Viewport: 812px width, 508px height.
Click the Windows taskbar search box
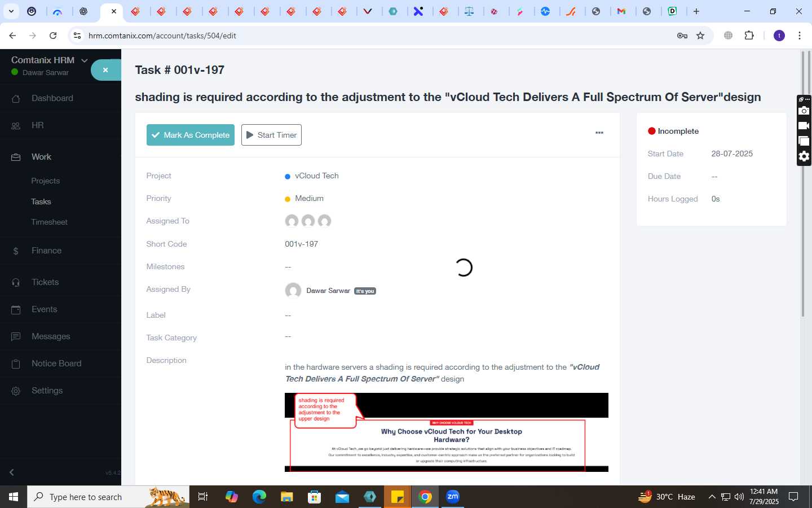point(108,497)
